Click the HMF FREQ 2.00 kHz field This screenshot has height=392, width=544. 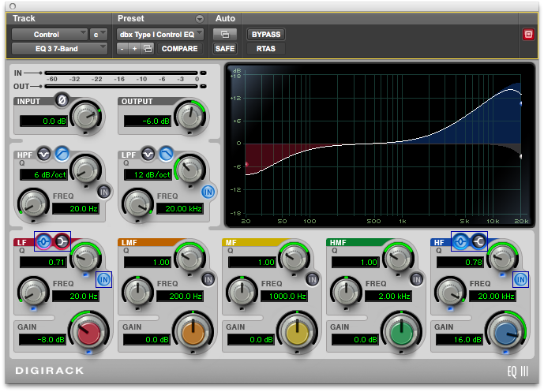(388, 297)
